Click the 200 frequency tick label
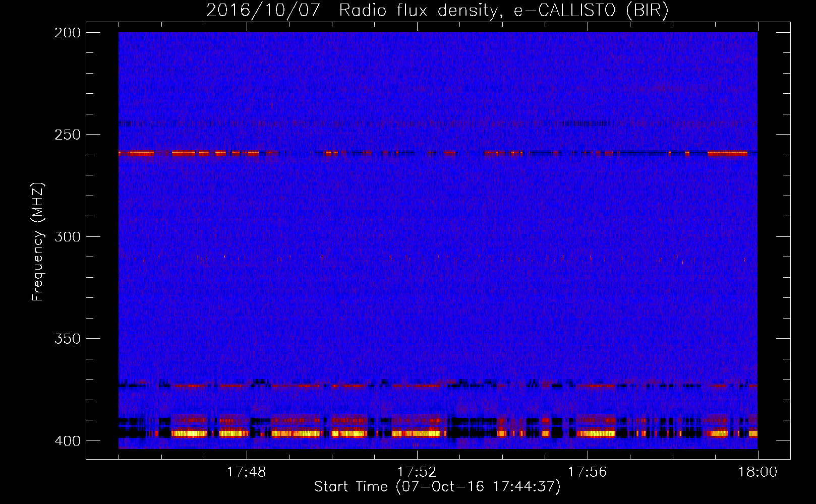This screenshot has width=816, height=504. pos(68,33)
